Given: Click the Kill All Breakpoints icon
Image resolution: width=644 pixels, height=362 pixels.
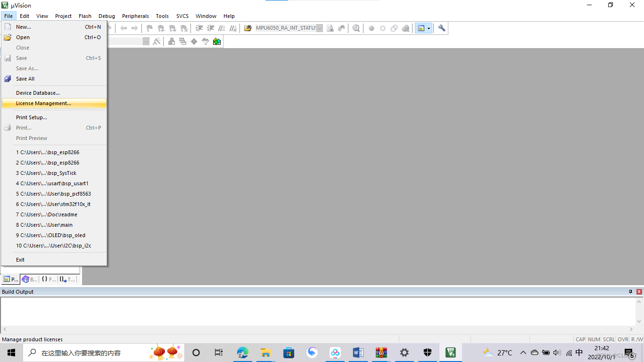Looking at the screenshot, I should pos(405,28).
